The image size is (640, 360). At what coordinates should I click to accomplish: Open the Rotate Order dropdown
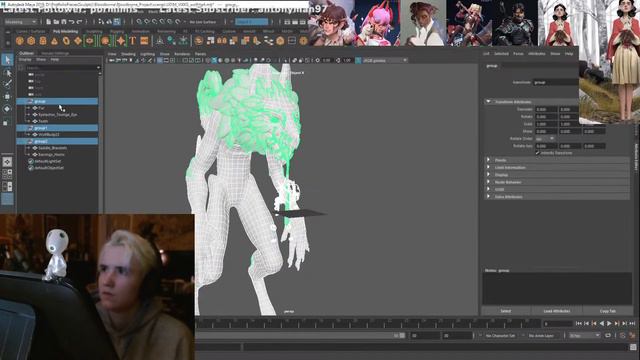(545, 139)
